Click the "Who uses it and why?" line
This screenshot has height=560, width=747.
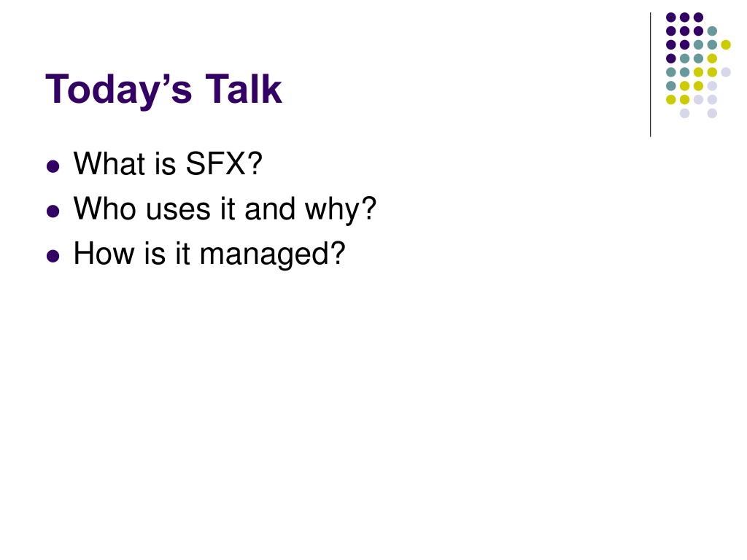225,209
